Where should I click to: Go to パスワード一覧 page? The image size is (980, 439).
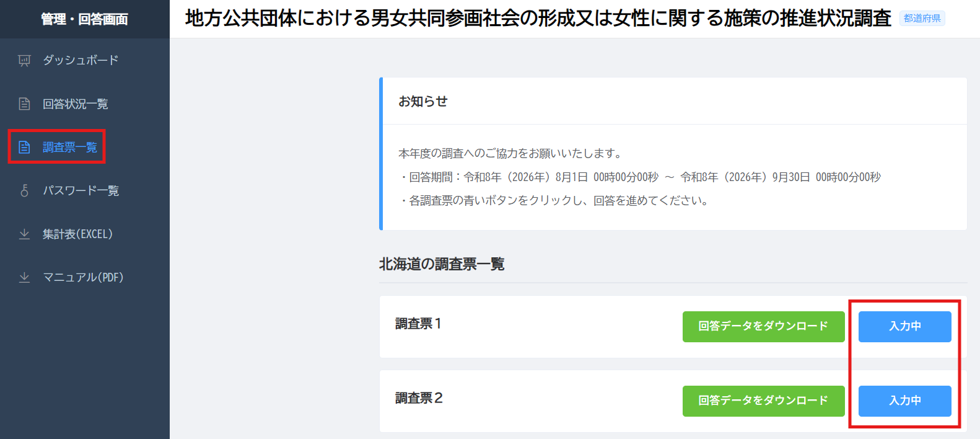81,190
